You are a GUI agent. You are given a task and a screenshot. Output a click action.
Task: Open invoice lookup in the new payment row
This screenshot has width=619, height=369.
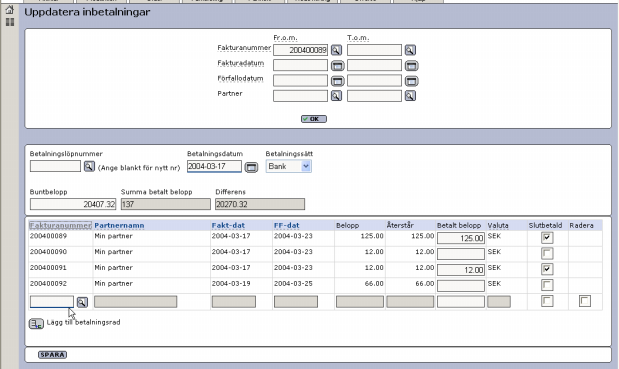(82, 302)
